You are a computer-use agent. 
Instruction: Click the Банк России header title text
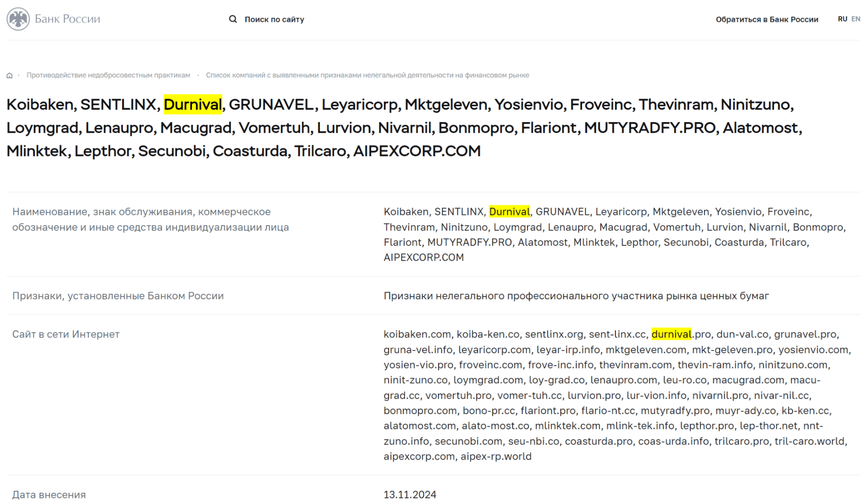[67, 19]
